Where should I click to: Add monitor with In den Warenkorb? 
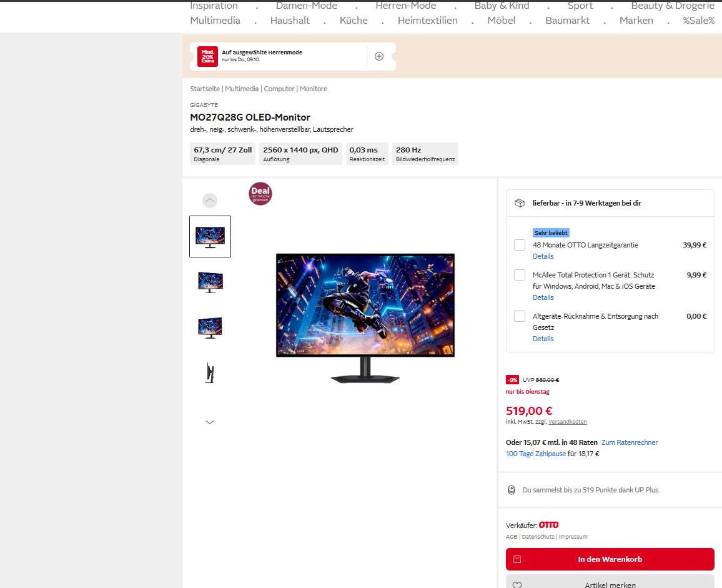[x=610, y=559]
